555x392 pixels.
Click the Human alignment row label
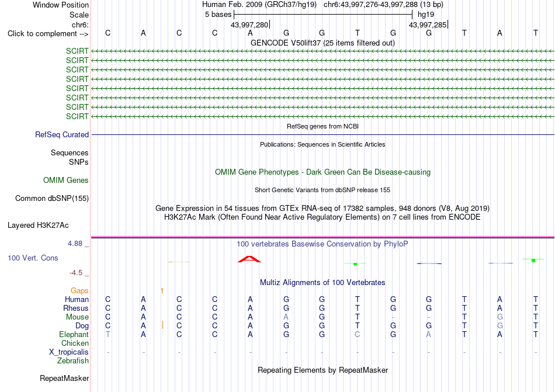click(77, 299)
